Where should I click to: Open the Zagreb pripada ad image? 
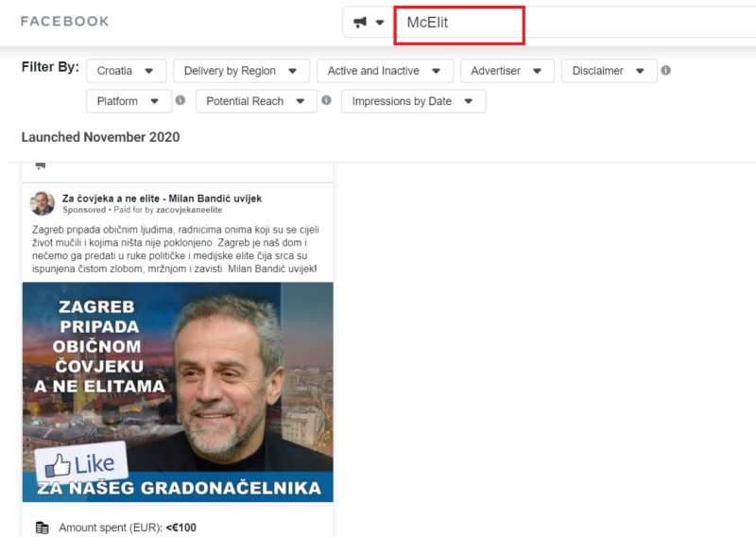pos(178,392)
